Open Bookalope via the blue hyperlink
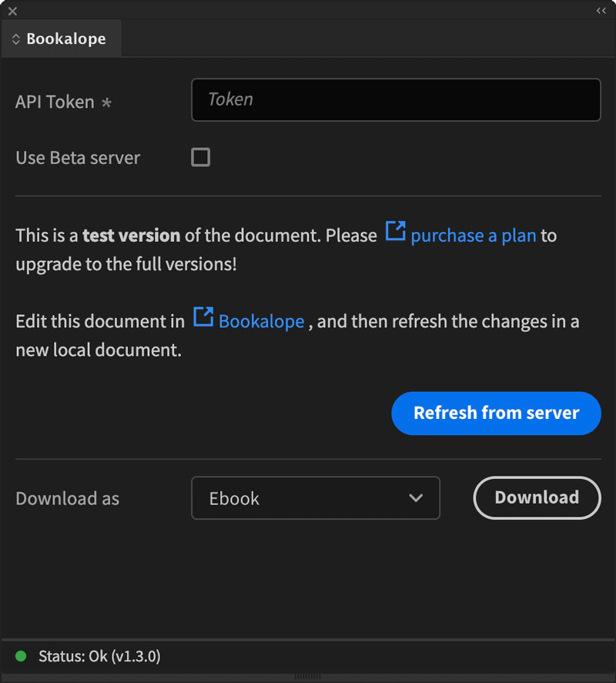This screenshot has height=683, width=616. (x=261, y=321)
